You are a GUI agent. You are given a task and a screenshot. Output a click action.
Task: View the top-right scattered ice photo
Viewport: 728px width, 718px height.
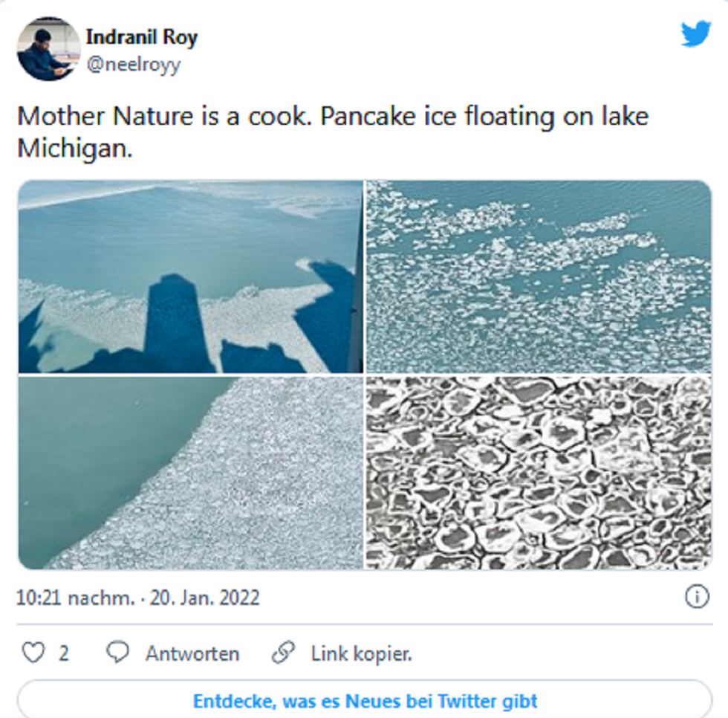pos(539,276)
